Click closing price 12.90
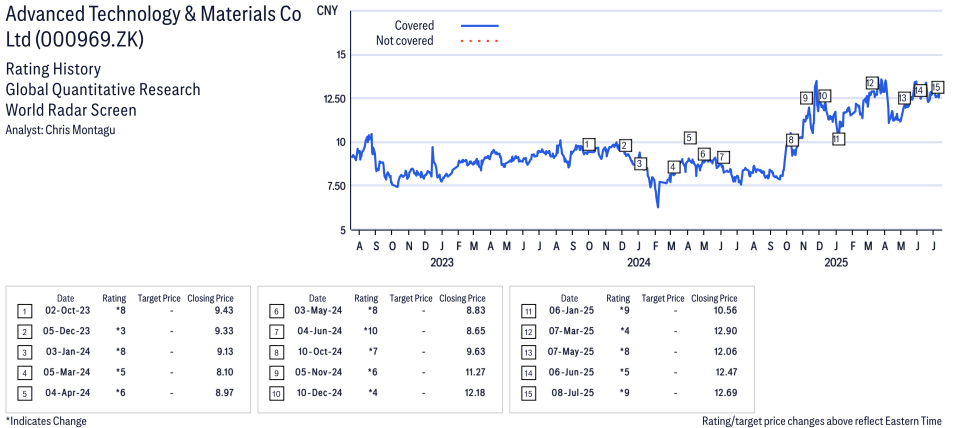The height and width of the screenshot is (428, 953). 726,331
